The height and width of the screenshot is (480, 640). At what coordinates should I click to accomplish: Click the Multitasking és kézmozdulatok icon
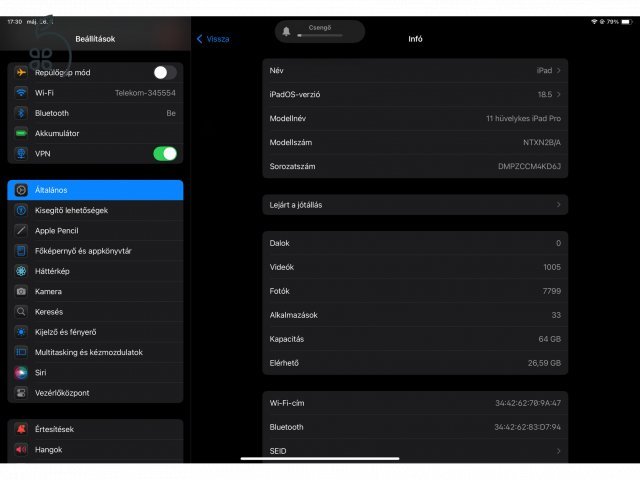click(21, 352)
